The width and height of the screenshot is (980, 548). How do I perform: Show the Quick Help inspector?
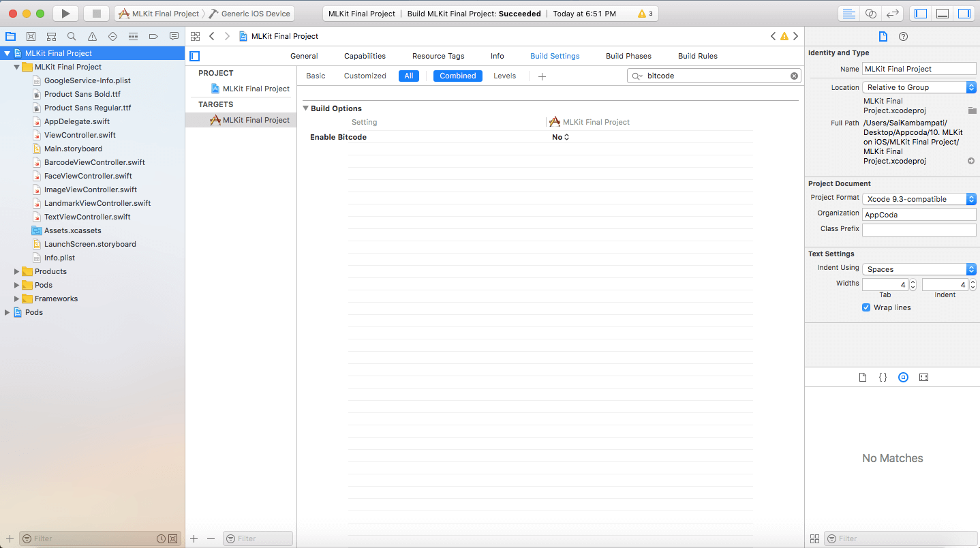point(904,37)
